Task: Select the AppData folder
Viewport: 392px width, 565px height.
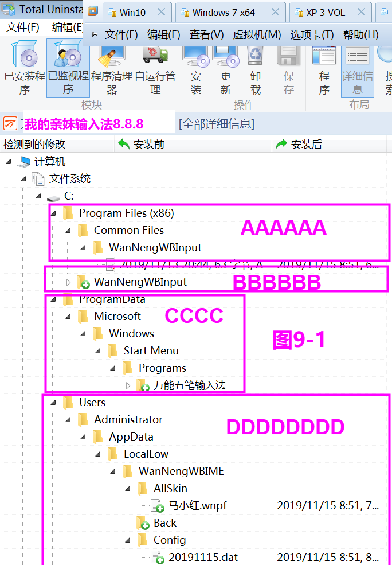Action: click(x=131, y=437)
